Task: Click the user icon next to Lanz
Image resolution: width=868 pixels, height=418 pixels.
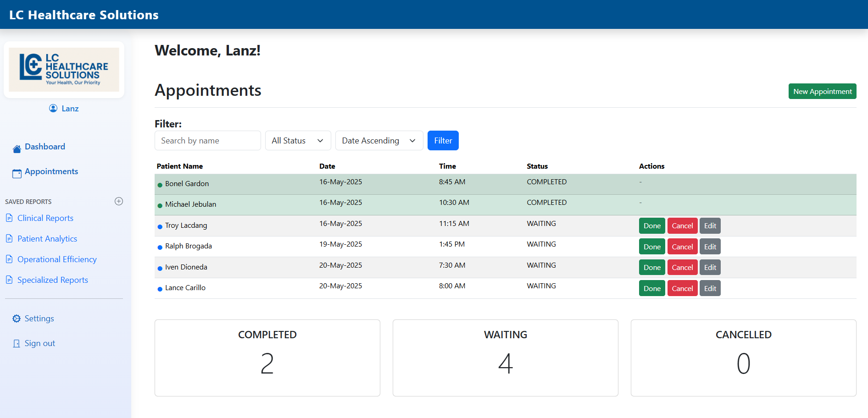Action: pos(53,108)
